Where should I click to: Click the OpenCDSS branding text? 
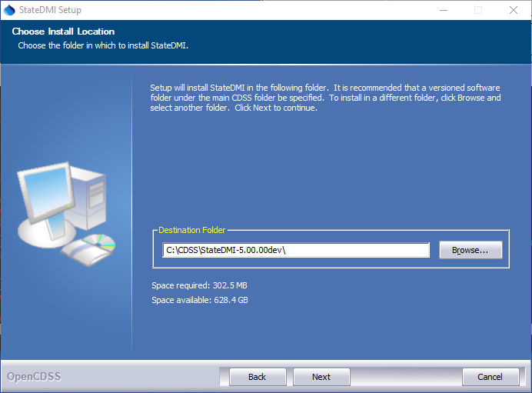[x=34, y=377]
